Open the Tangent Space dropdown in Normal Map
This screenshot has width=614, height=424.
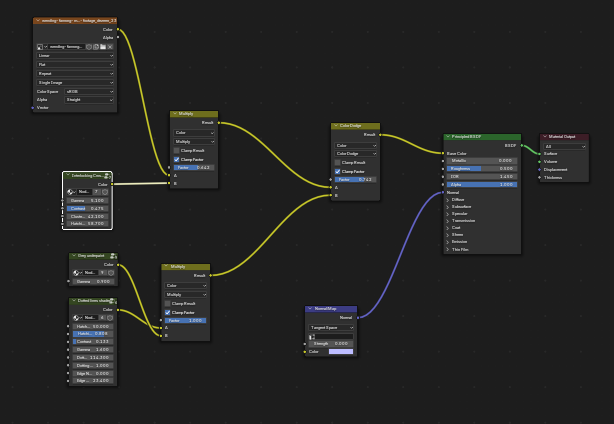pos(331,328)
